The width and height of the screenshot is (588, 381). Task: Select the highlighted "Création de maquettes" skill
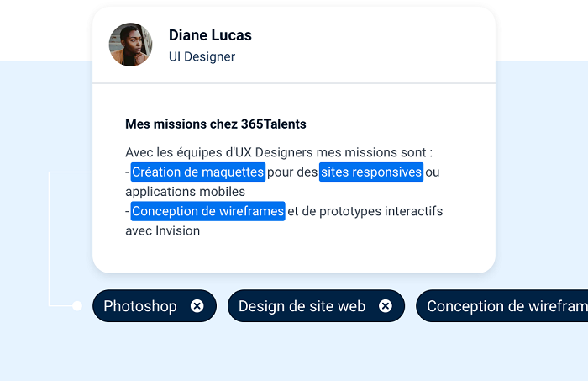point(197,172)
